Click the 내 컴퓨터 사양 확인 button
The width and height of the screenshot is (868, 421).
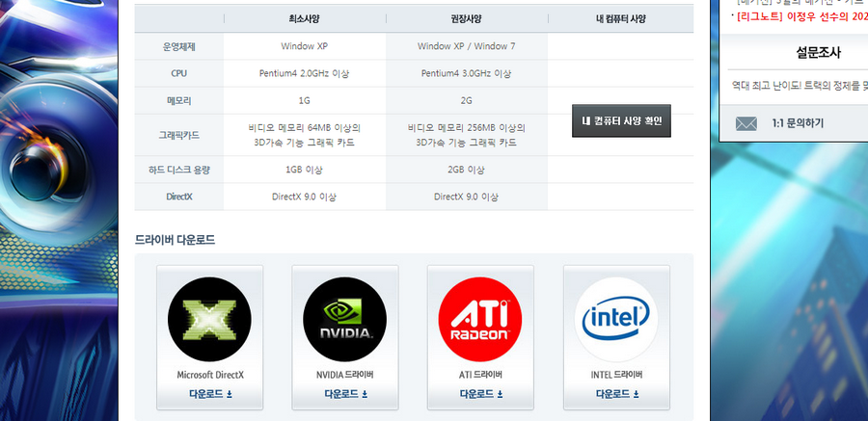(x=621, y=120)
